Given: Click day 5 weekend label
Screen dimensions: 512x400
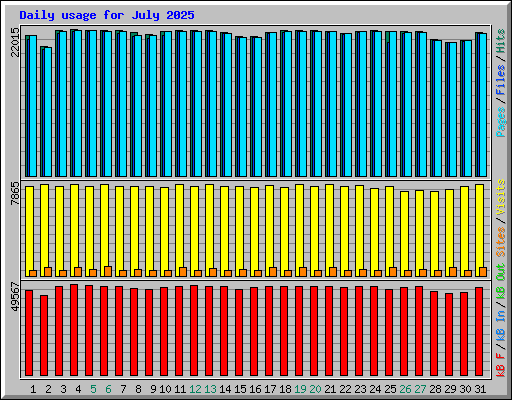Looking at the screenshot, I should 93,389.
